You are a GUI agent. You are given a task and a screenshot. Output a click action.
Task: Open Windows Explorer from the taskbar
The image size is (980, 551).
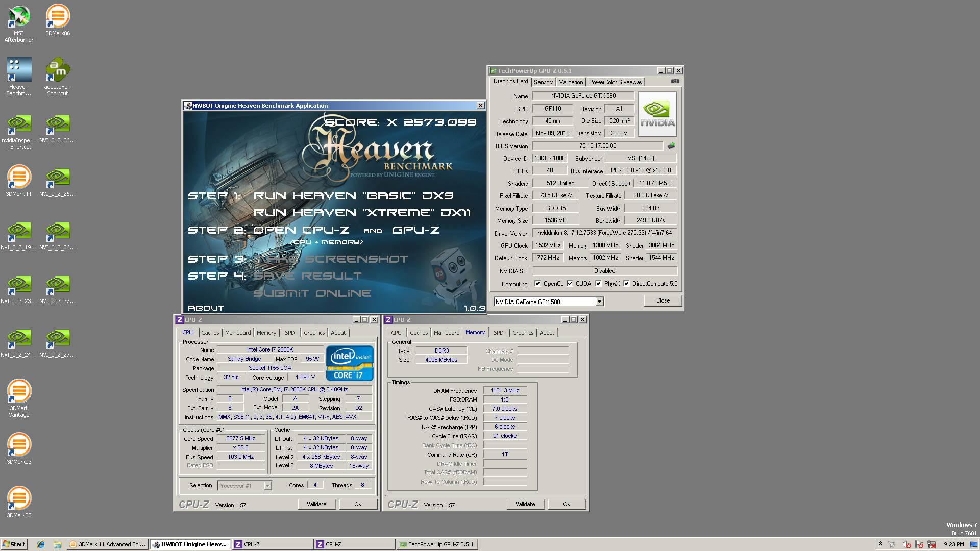[57, 544]
